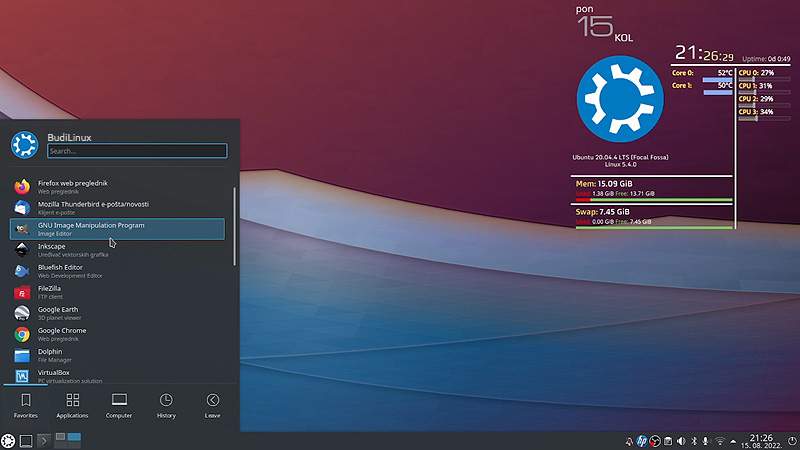This screenshot has width=800, height=450.
Task: Switch to the History tab
Action: (166, 406)
